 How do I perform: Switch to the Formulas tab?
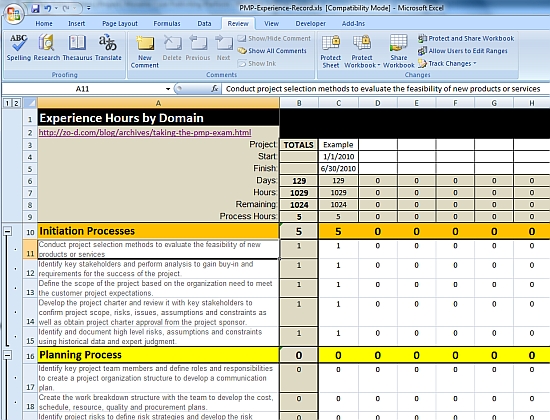[x=167, y=24]
